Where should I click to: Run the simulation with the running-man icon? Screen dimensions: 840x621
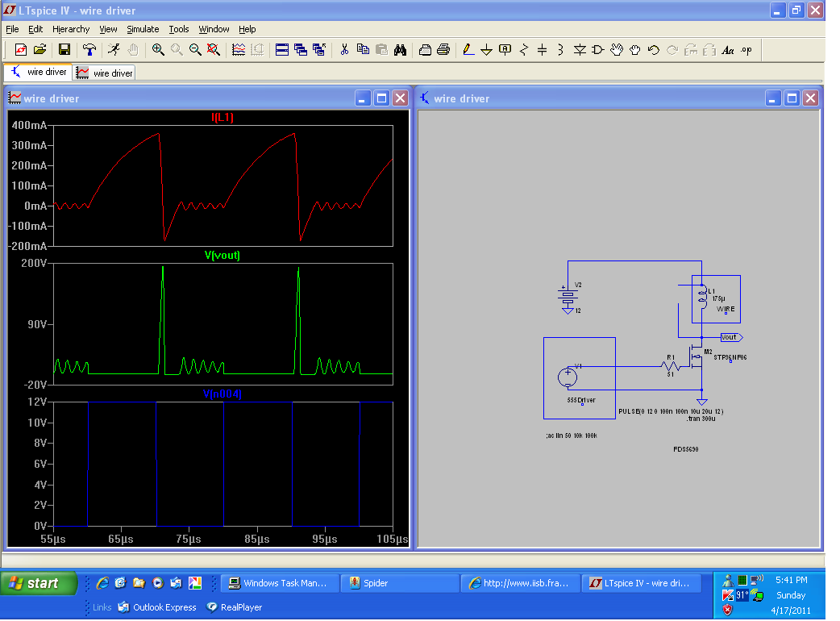114,50
